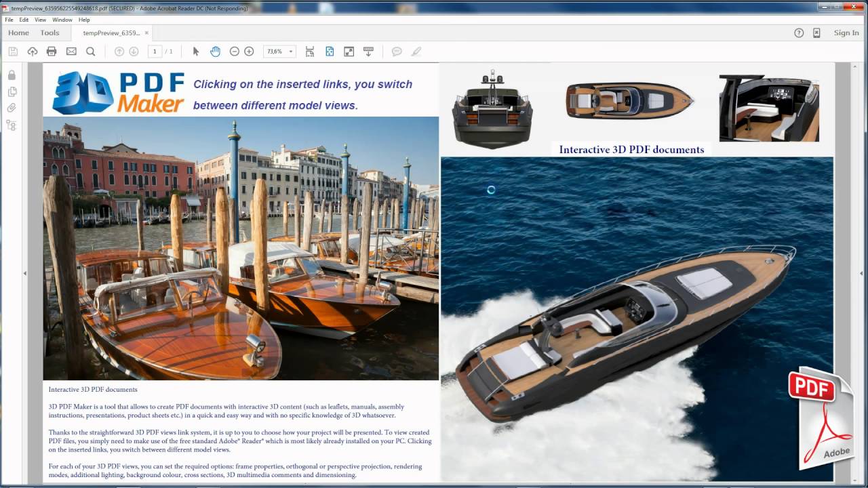The width and height of the screenshot is (868, 488).
Task: Click the top-view yacht thumbnail
Action: click(630, 100)
